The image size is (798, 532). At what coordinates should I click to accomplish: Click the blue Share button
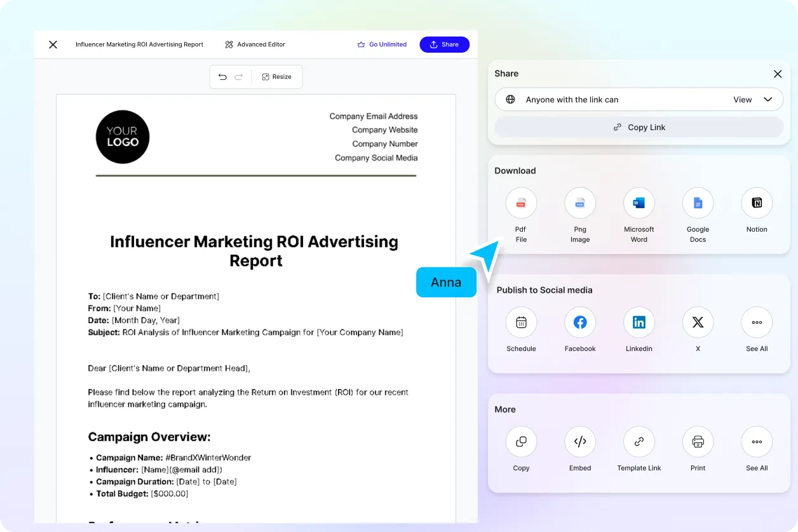444,44
